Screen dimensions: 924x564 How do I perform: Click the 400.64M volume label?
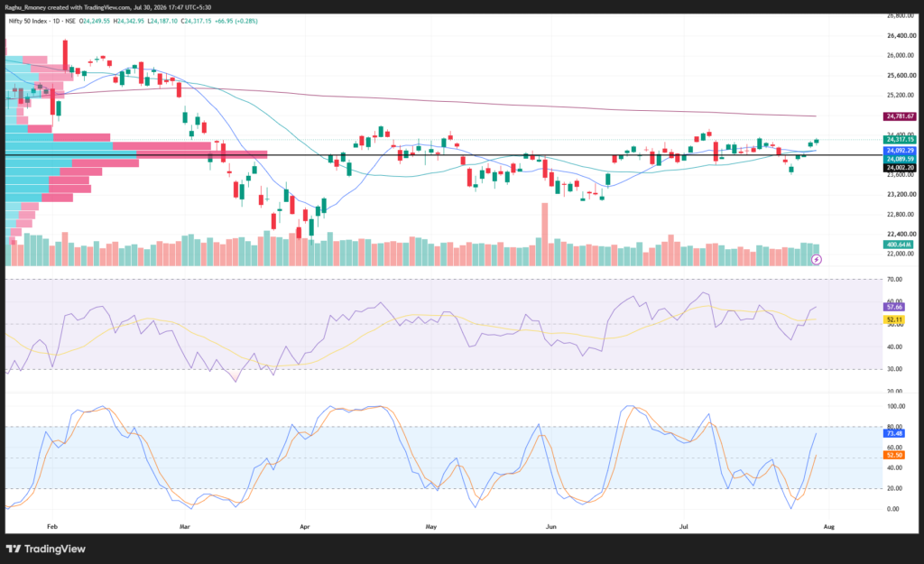tap(898, 245)
